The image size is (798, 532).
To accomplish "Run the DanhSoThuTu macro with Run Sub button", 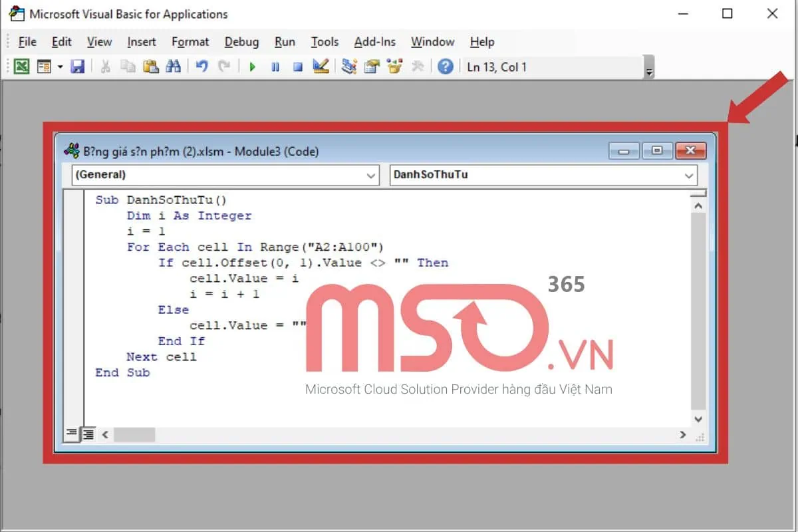I will [253, 66].
